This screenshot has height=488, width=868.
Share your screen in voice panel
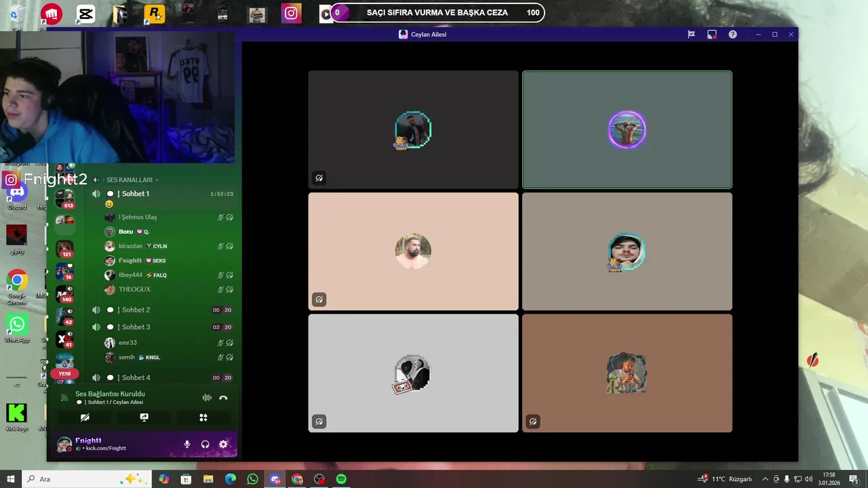click(144, 418)
